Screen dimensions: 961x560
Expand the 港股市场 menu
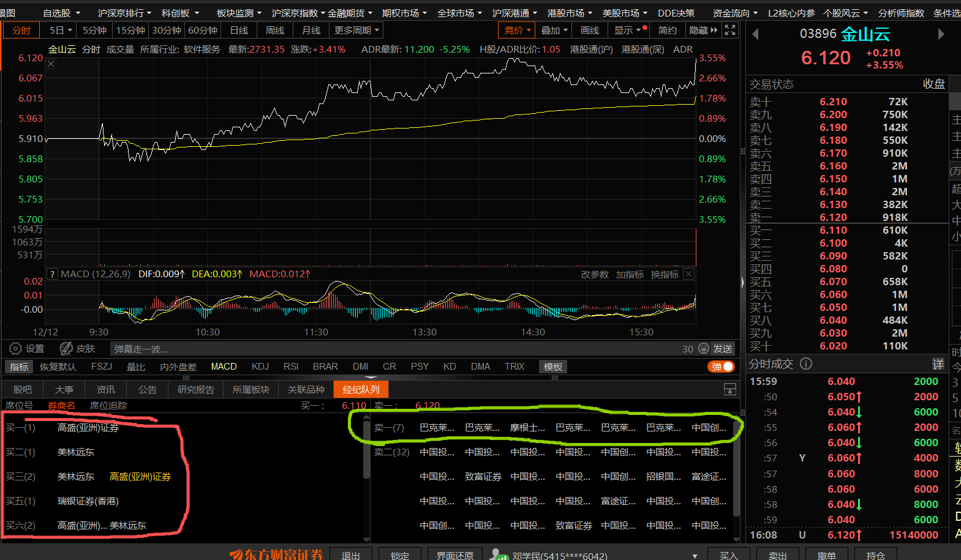[x=570, y=13]
